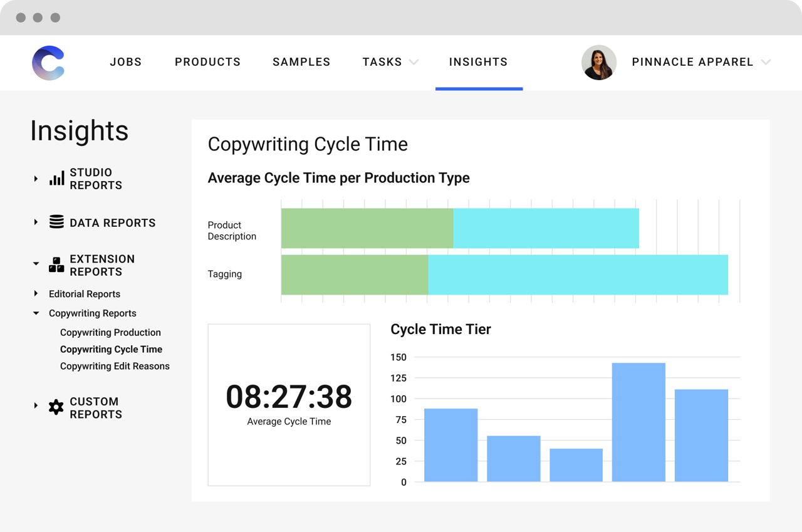
Task: Click the Custom Reports gear icon
Action: tap(56, 407)
